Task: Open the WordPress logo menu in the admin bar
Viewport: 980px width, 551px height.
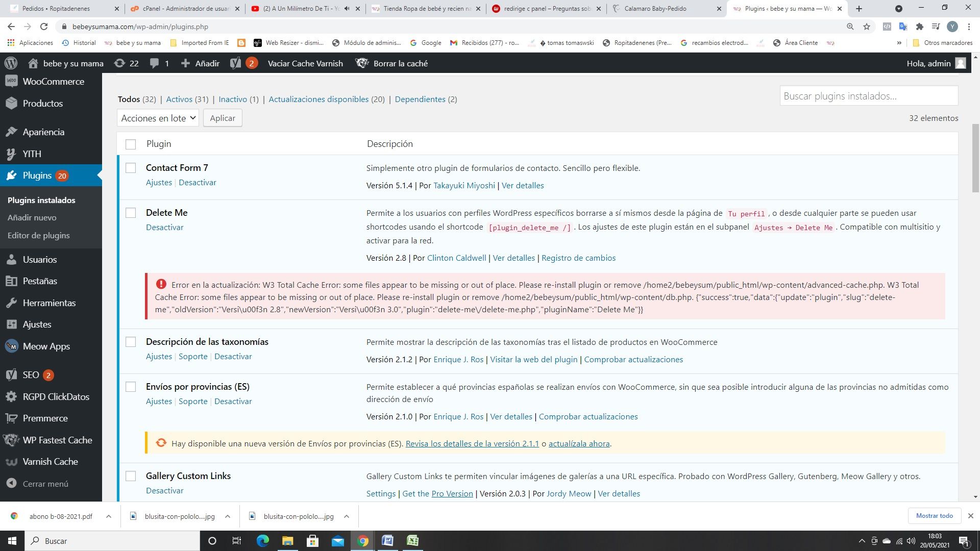Action: pyautogui.click(x=11, y=63)
